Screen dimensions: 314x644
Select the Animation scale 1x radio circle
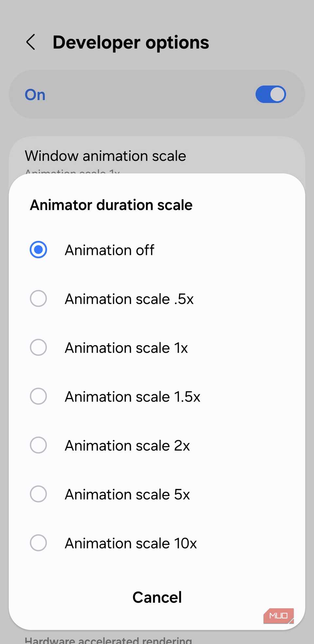[x=38, y=348]
